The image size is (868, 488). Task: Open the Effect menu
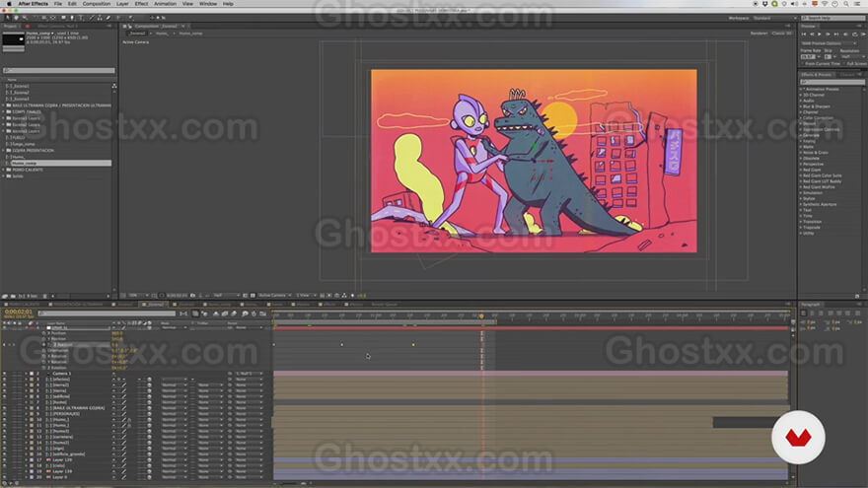click(141, 4)
